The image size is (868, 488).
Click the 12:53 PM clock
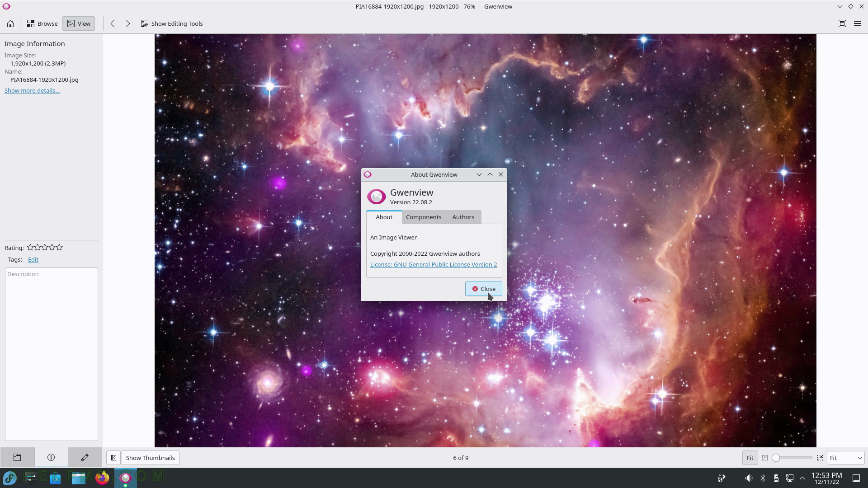coord(826,475)
